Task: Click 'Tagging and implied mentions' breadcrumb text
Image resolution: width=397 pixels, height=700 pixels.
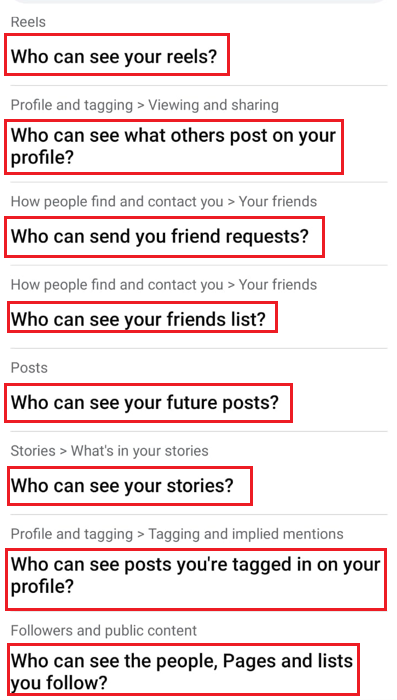Action: 246,534
